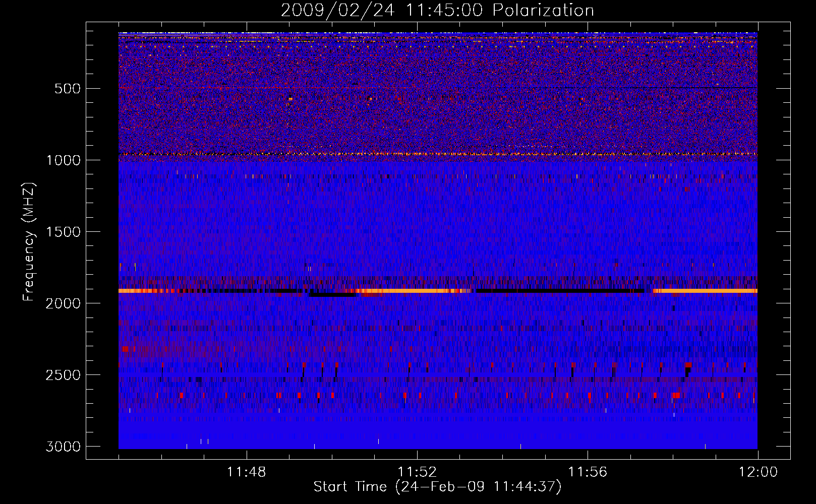The width and height of the screenshot is (816, 504).
Task: Click the plot title '2009/02/24 11:45:00 Polarization'
Action: point(437,10)
